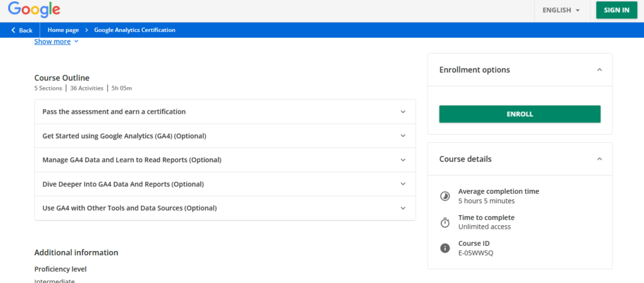This screenshot has width=644, height=283.
Task: Expand the 'Get Started using Google Analytics (GA4)' section
Action: (225, 136)
